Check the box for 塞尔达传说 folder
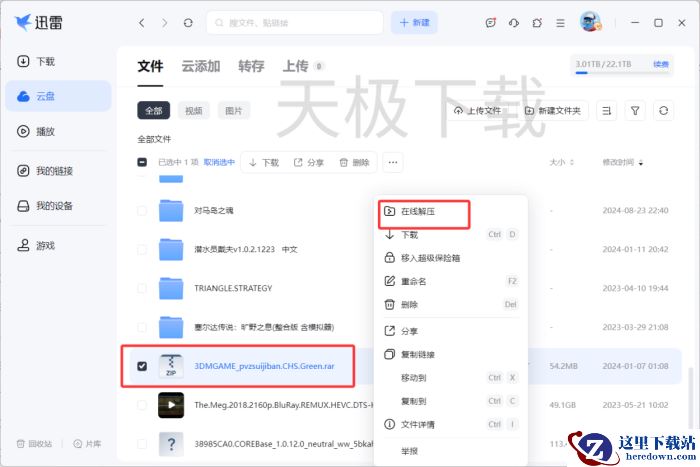 coord(142,327)
